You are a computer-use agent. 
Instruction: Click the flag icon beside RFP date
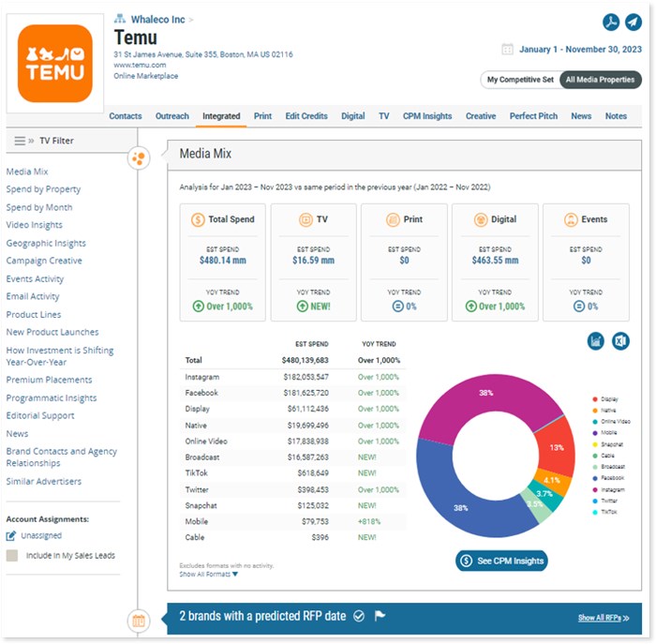380,616
